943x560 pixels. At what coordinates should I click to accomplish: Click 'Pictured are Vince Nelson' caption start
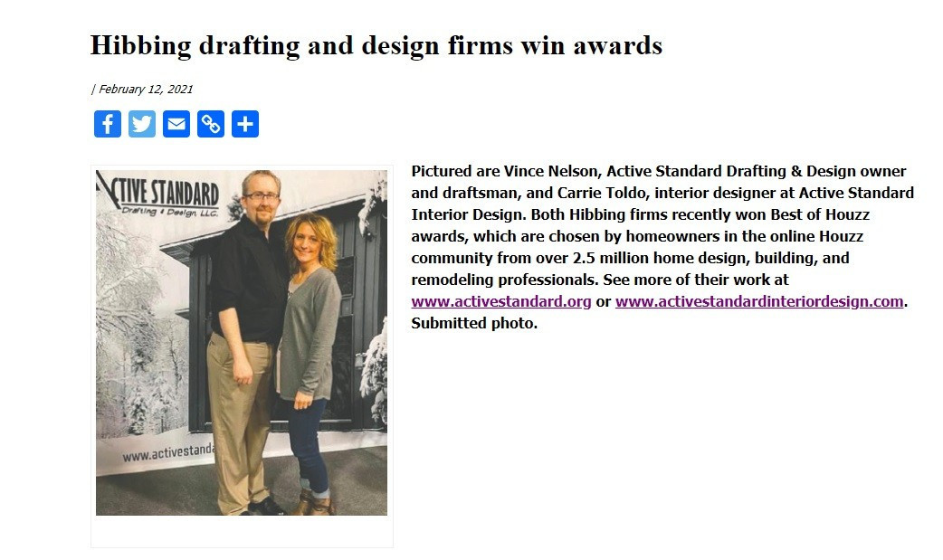point(505,171)
